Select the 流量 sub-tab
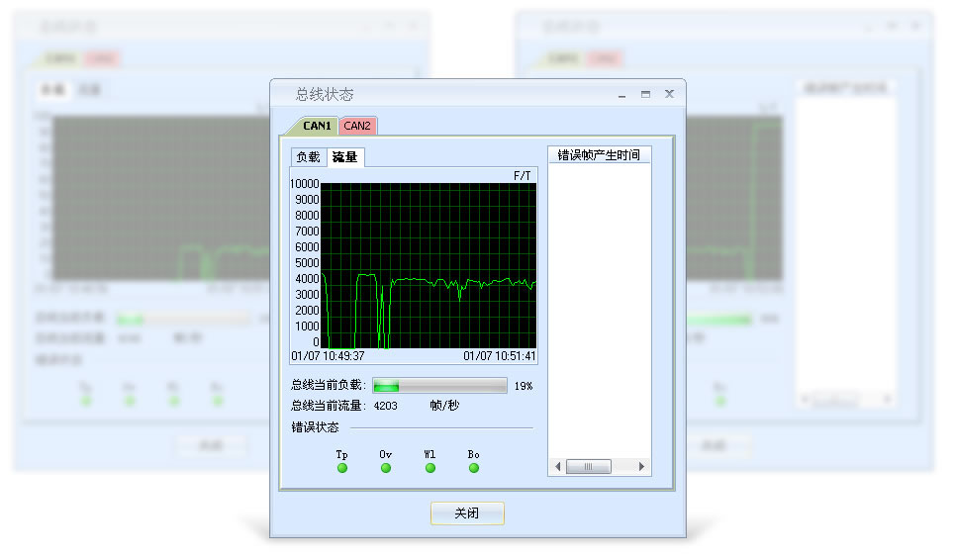This screenshot has width=955, height=560. 344,157
